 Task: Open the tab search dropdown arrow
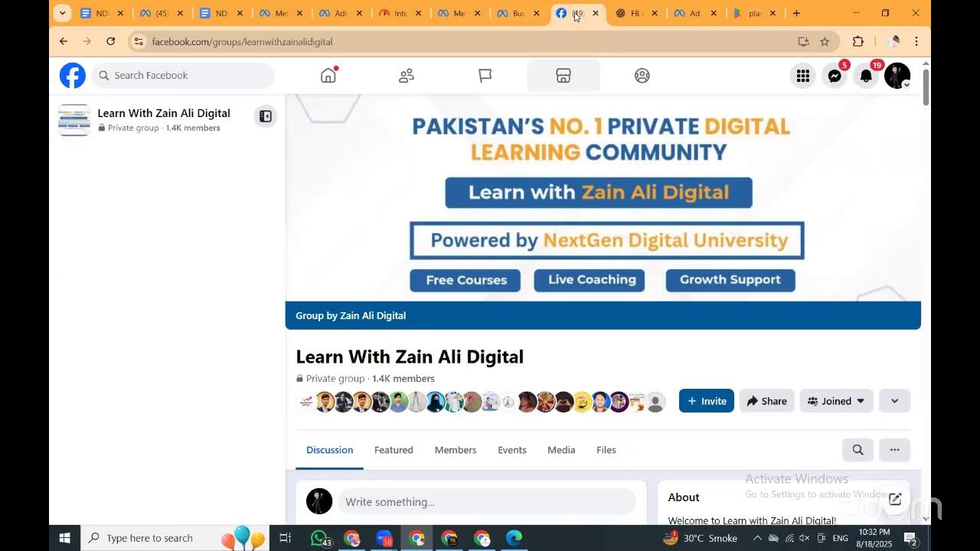[63, 13]
